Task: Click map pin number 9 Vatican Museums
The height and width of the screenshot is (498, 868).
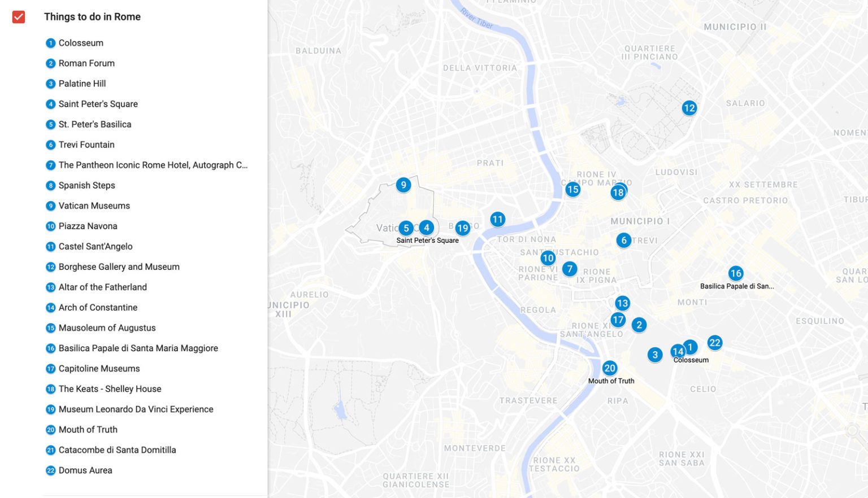Action: tap(403, 185)
